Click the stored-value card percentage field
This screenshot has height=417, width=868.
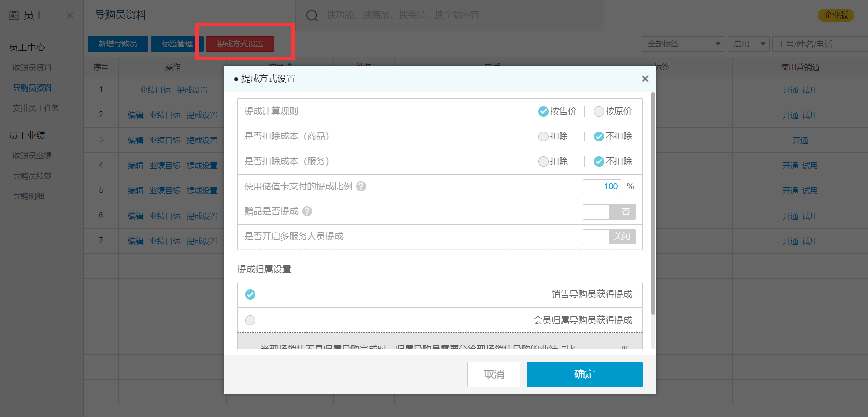click(x=602, y=186)
